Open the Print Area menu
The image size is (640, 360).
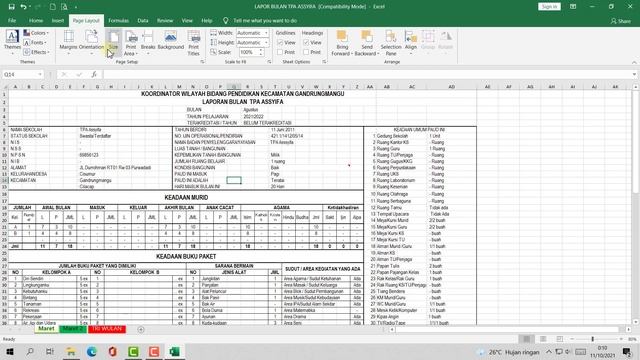[131, 42]
